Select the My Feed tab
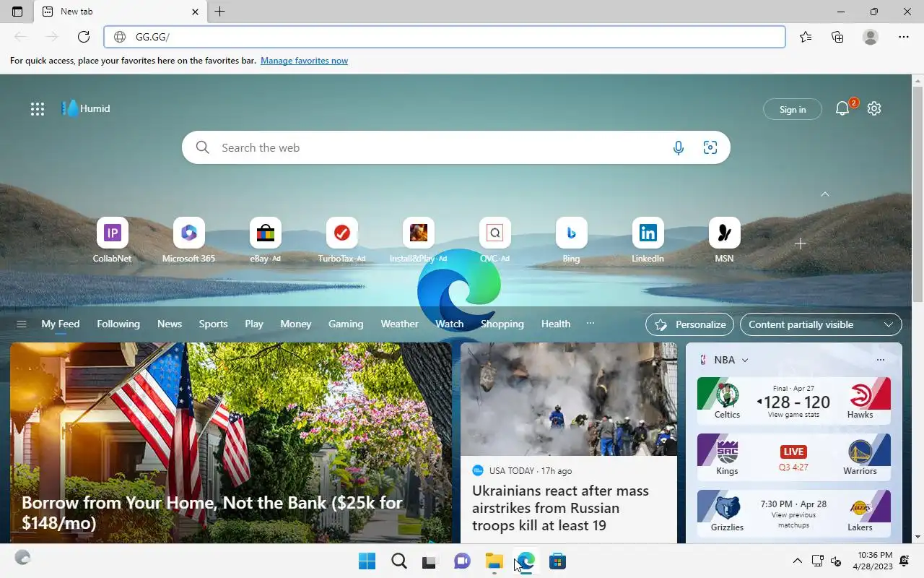Viewport: 924px width, 578px height. coord(61,324)
